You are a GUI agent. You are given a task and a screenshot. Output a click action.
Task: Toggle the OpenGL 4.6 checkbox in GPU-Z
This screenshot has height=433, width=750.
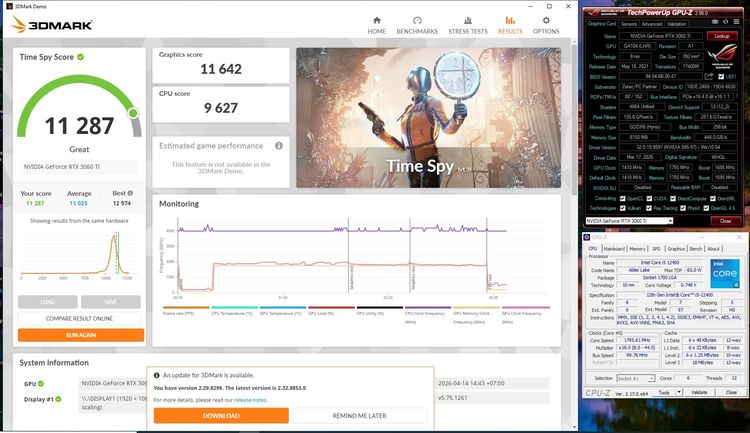pyautogui.click(x=706, y=208)
